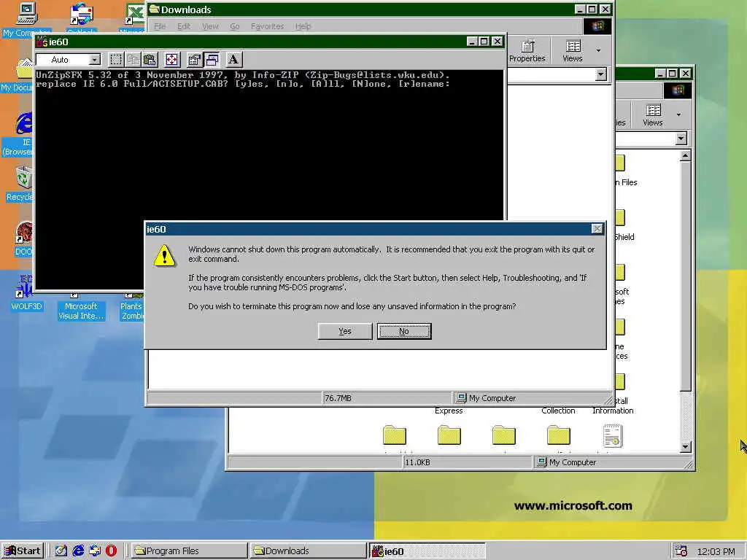Image resolution: width=747 pixels, height=560 pixels.
Task: Click the Copy icon in ie60 toolbar
Action: coord(133,60)
